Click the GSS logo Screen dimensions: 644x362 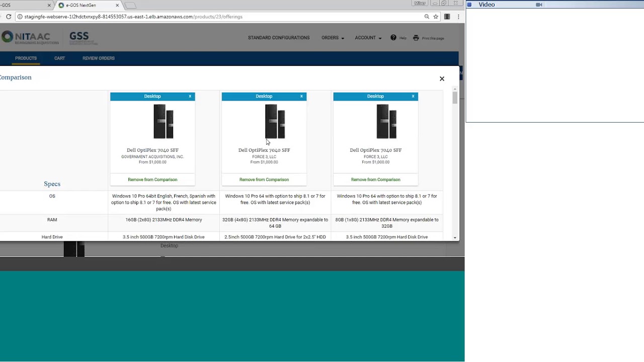[83, 38]
